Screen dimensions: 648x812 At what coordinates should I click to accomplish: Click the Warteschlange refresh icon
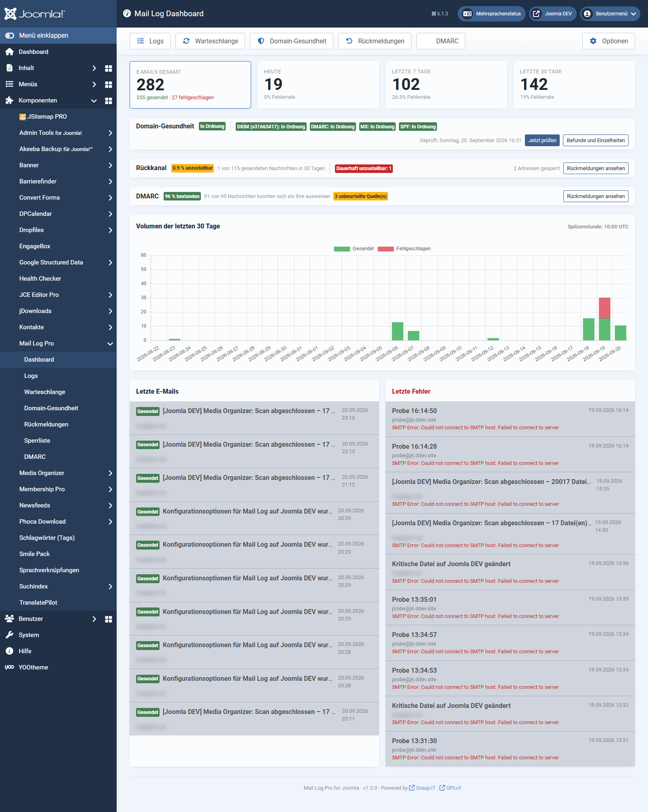point(186,41)
